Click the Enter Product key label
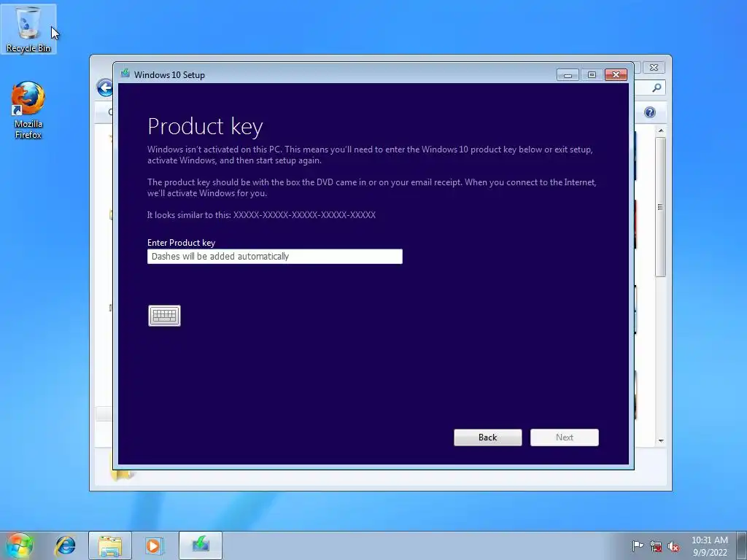This screenshot has width=747, height=560. [181, 242]
